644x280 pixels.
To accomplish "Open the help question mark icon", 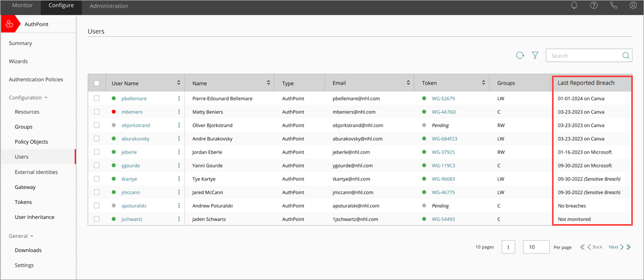I will coord(594,6).
